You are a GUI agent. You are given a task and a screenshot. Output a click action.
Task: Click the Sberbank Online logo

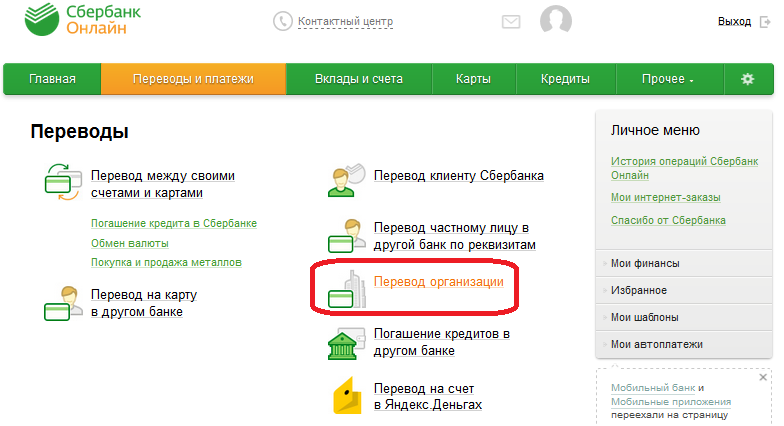tap(83, 19)
